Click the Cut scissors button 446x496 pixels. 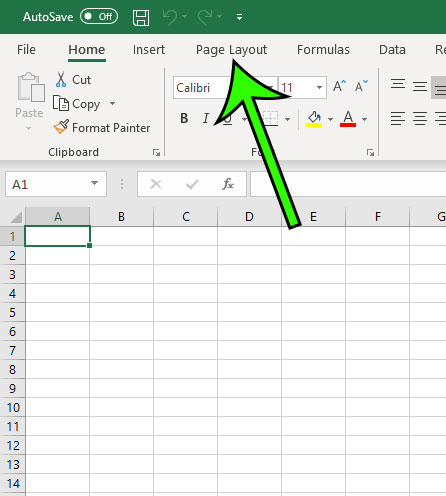pos(73,80)
